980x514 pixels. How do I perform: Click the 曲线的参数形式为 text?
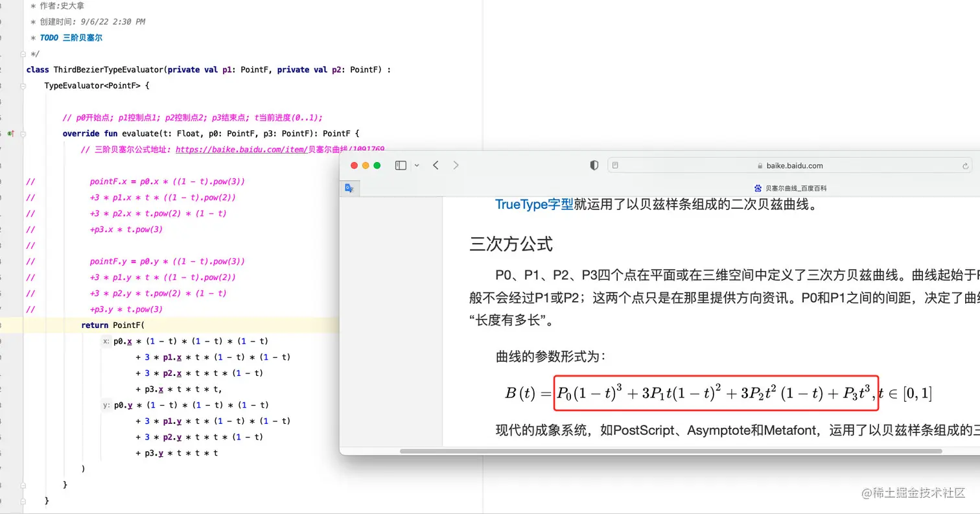pyautogui.click(x=552, y=356)
